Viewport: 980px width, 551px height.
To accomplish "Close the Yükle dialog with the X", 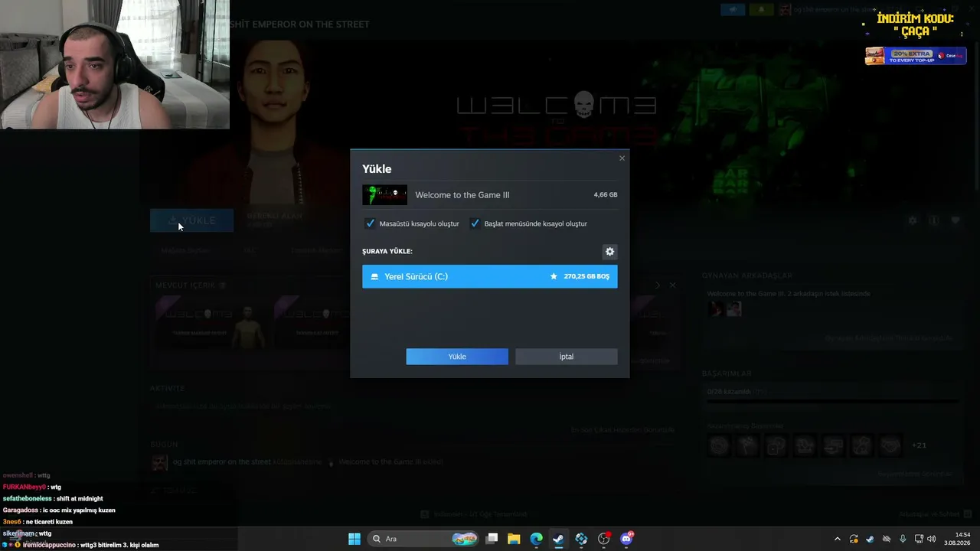I will (622, 158).
